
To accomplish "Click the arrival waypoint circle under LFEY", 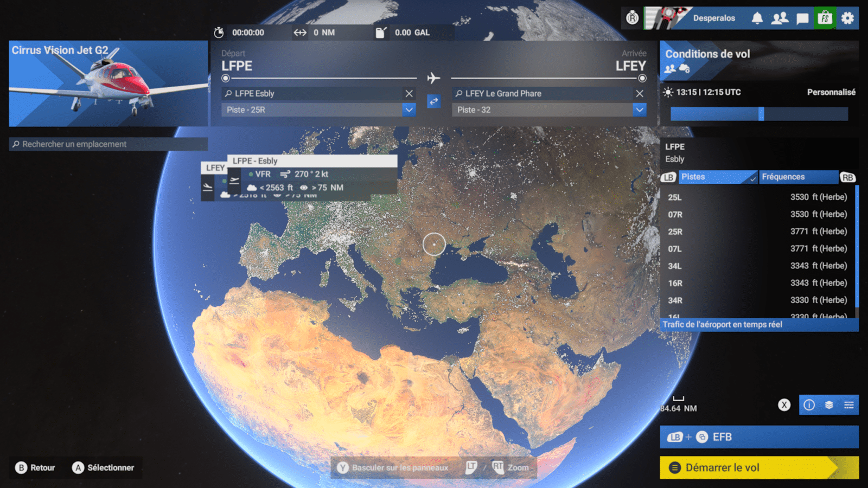I will coord(642,78).
